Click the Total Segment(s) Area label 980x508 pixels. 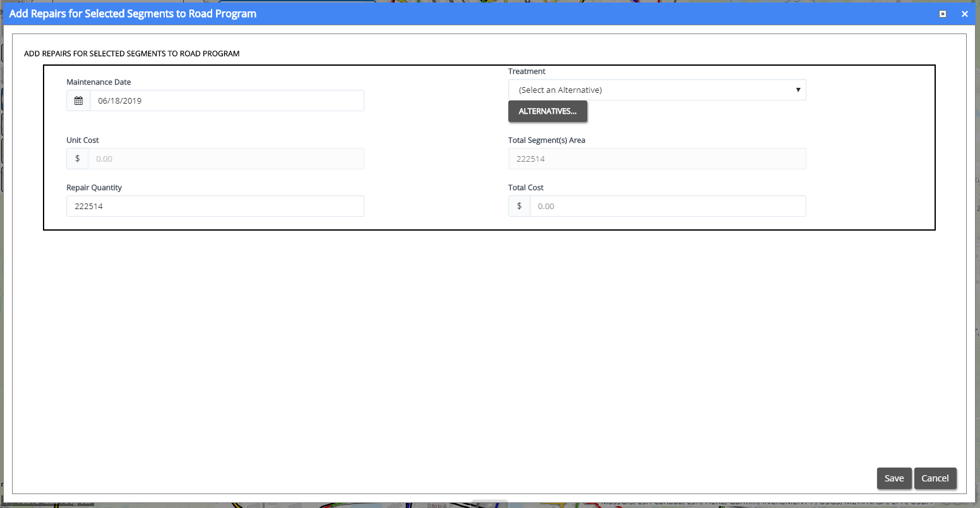[x=546, y=140]
